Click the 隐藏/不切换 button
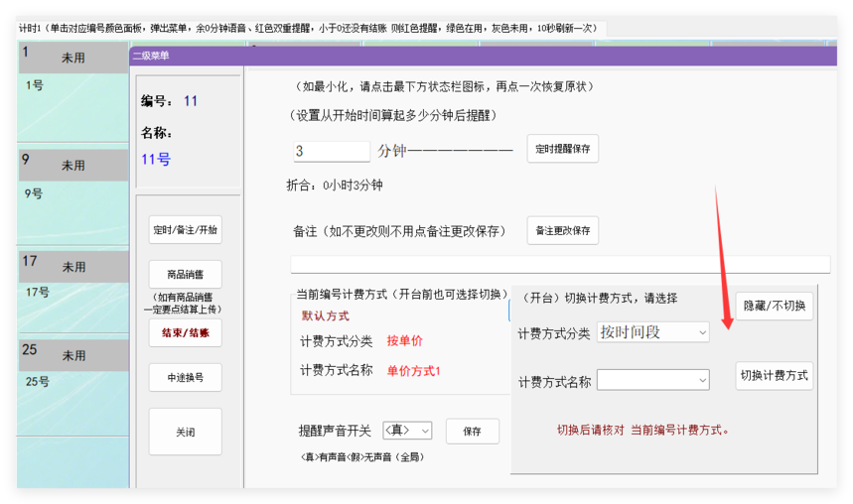Viewport: 853px width, 504px height. coord(775,306)
